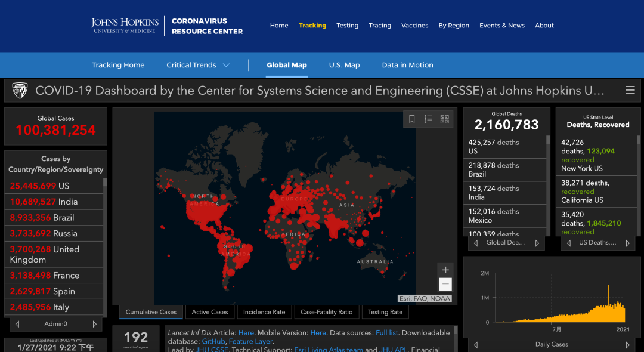This screenshot has width=644, height=352.
Task: Open the bookmark icon on the map
Action: click(x=411, y=119)
